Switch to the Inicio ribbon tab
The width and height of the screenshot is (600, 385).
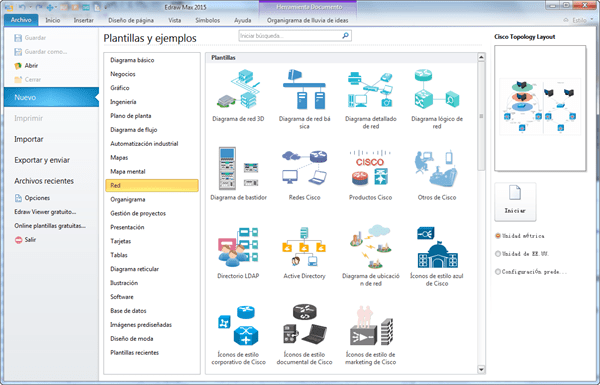coord(53,20)
